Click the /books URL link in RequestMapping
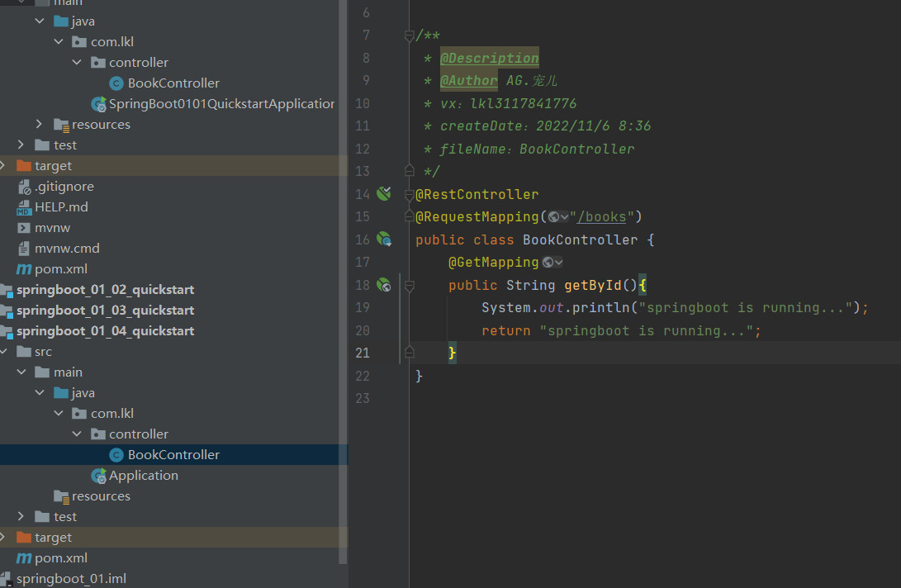Viewport: 901px width, 588px height. [601, 216]
